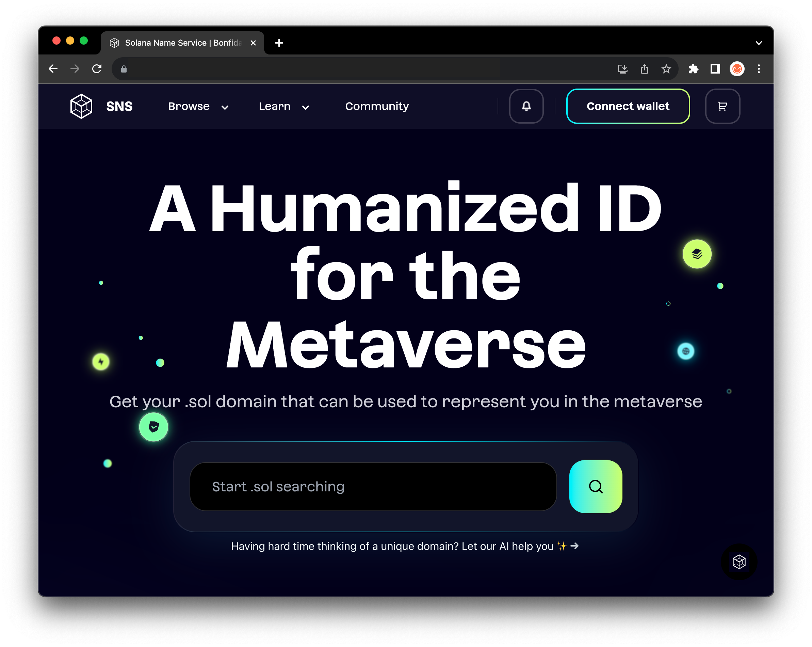The width and height of the screenshot is (812, 647).
Task: Click the floating cube widget bottom-right
Action: click(738, 562)
